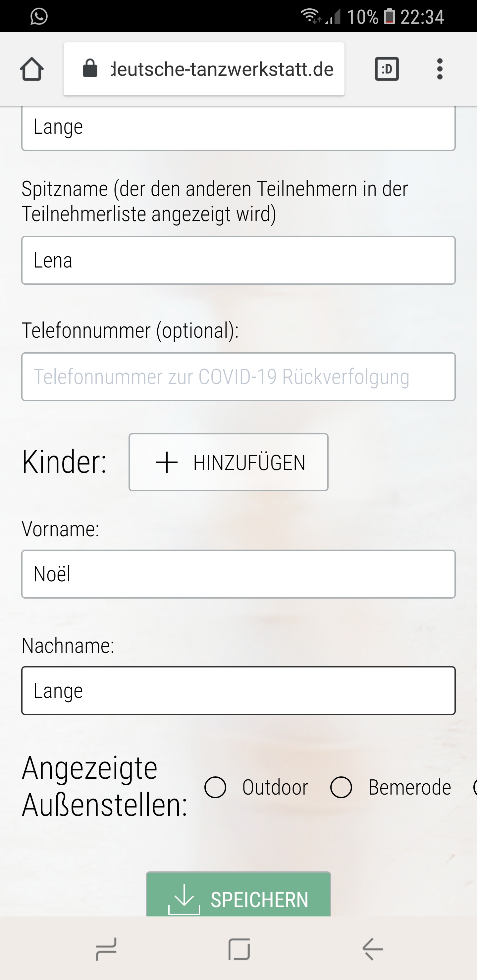Image resolution: width=477 pixels, height=980 pixels.
Task: Tap the padlock security icon
Action: (x=90, y=69)
